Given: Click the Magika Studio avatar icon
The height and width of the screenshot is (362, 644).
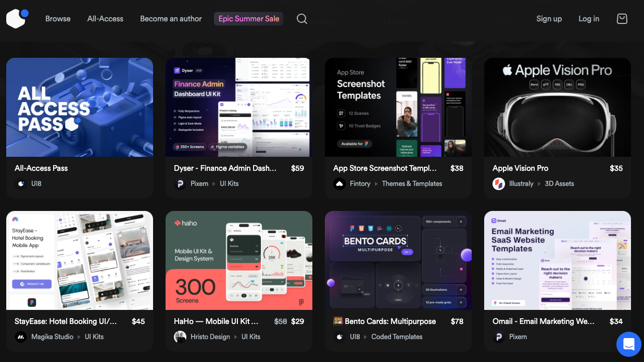Looking at the screenshot, I should pos(21,336).
